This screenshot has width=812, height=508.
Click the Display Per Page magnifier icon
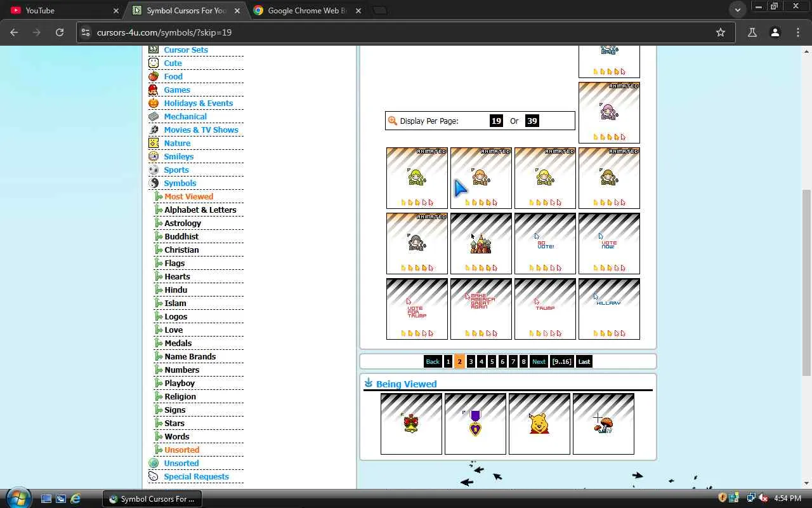(393, 121)
